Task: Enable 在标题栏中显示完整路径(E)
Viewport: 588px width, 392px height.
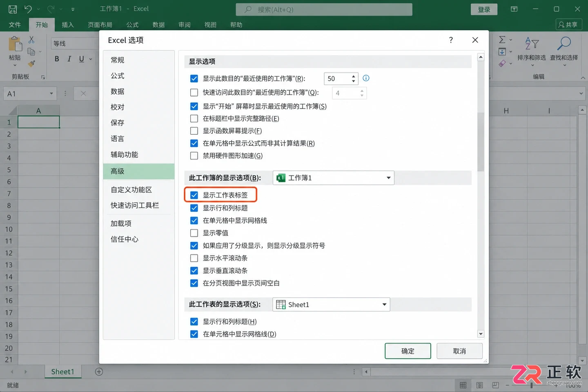Action: pyautogui.click(x=194, y=118)
